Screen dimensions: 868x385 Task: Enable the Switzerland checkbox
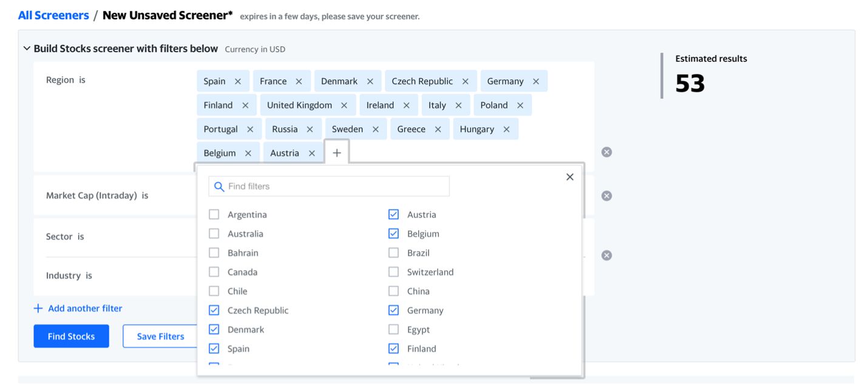394,272
